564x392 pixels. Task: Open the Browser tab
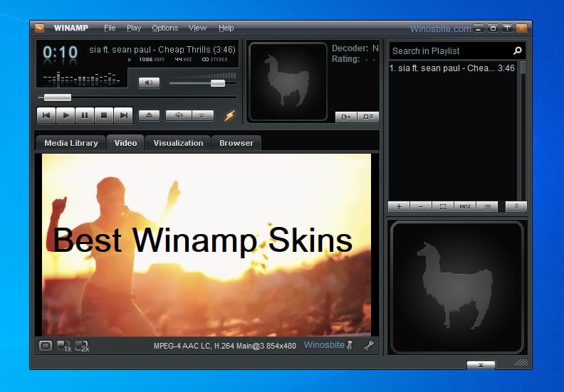(236, 143)
